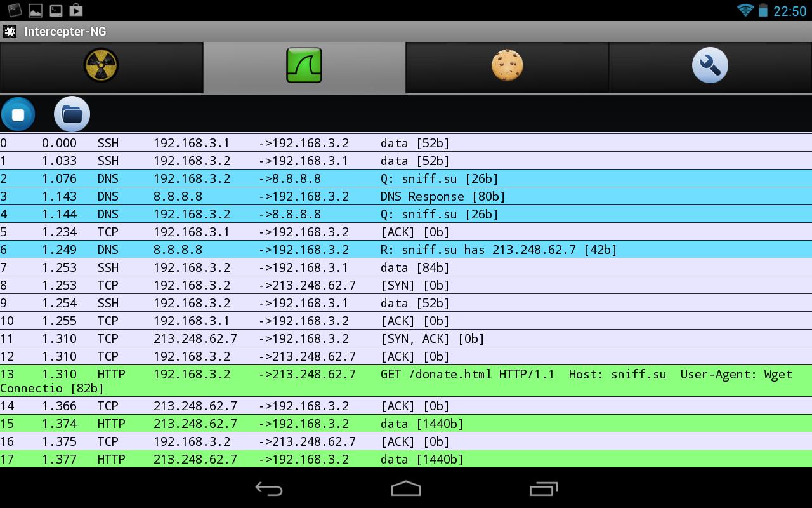Tap the SSH data packet at 0.000
Image resolution: width=812 pixels, height=508 pixels.
pyautogui.click(x=406, y=143)
